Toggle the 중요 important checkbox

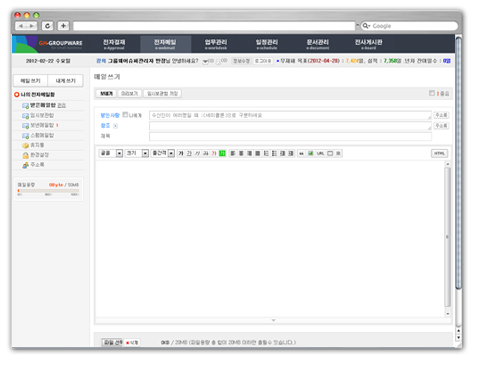point(432,93)
